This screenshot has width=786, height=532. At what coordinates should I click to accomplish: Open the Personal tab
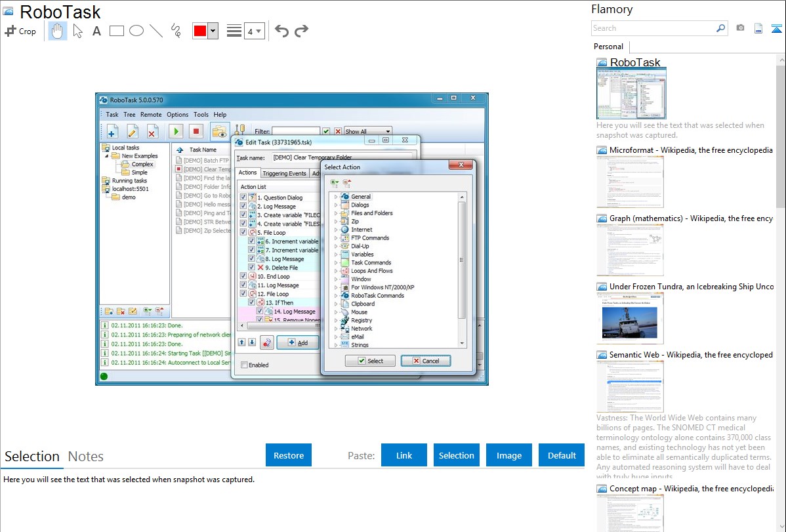point(608,47)
